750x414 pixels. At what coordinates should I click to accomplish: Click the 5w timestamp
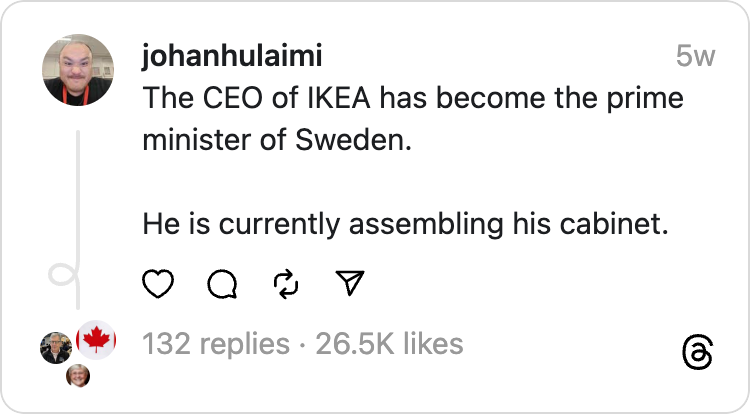pos(695,57)
